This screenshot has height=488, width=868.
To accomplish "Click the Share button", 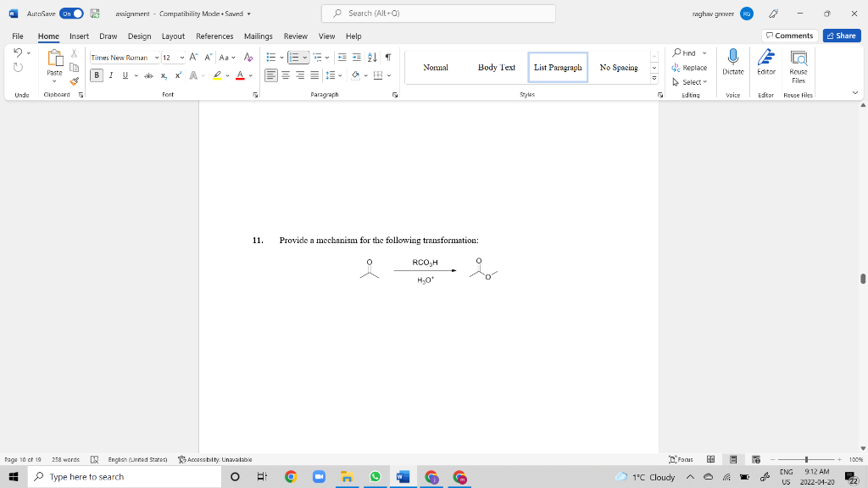I will [840, 36].
